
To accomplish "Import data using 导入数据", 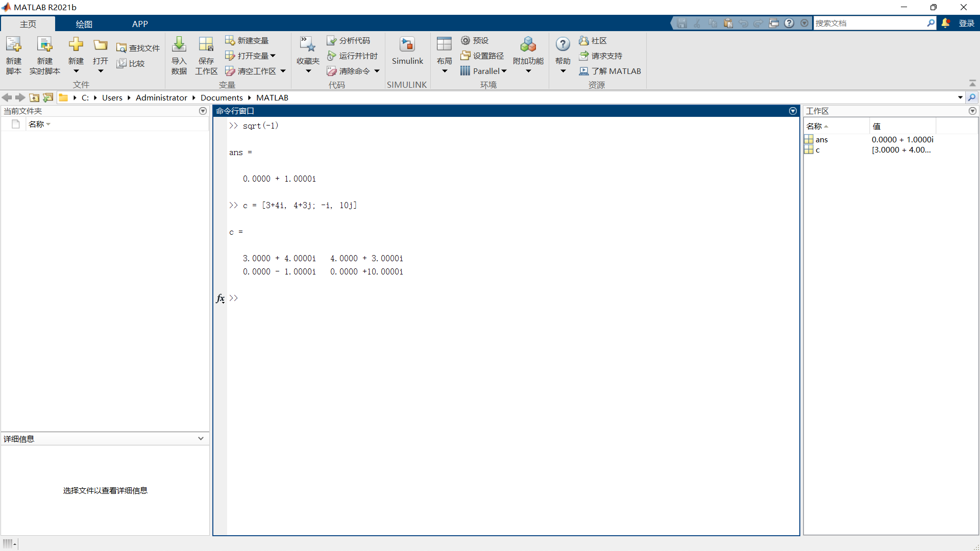I will 179,55.
